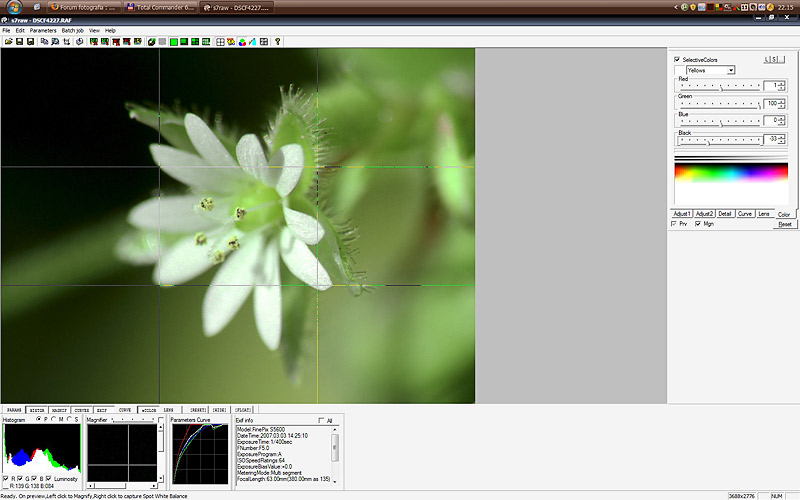This screenshot has height=500, width=800.
Task: Click the first red-black batch icon
Action: (x=116, y=42)
